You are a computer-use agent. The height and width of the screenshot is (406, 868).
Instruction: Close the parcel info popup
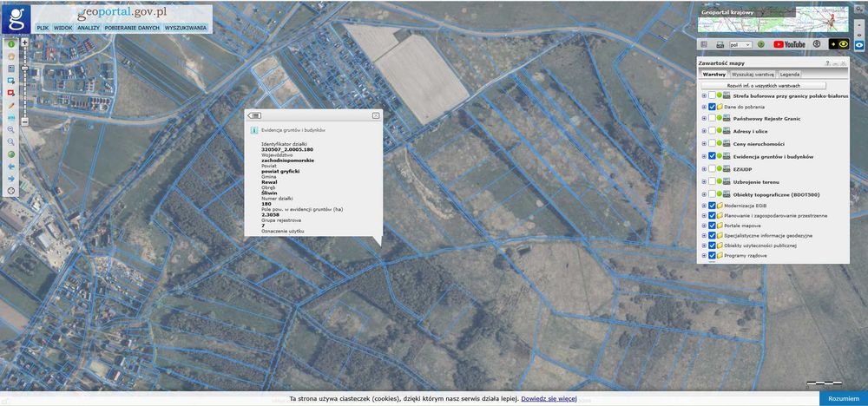click(x=376, y=115)
